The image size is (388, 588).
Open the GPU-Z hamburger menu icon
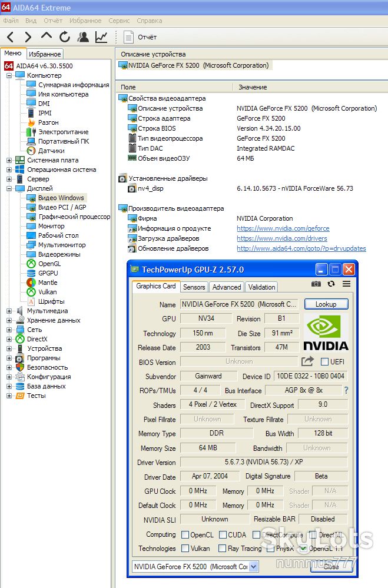point(346,284)
